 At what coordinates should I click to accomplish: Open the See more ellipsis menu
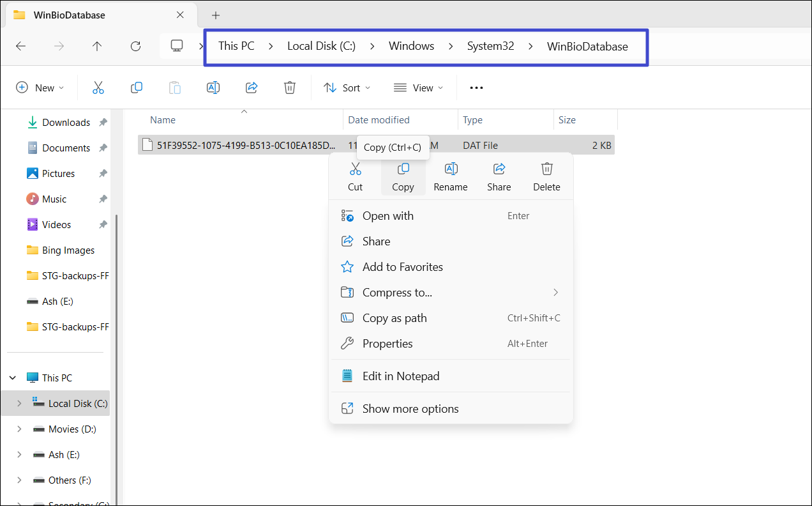pos(476,88)
